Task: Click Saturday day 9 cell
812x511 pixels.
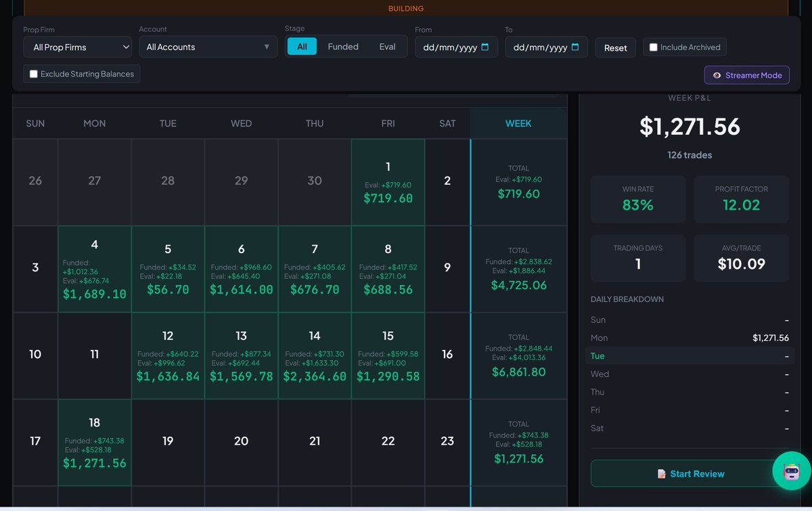Action: pyautogui.click(x=447, y=269)
